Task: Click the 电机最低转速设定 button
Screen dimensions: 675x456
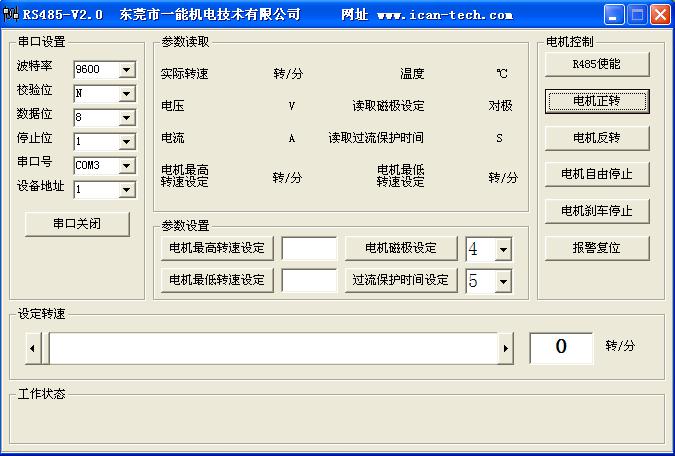Action: click(x=217, y=280)
